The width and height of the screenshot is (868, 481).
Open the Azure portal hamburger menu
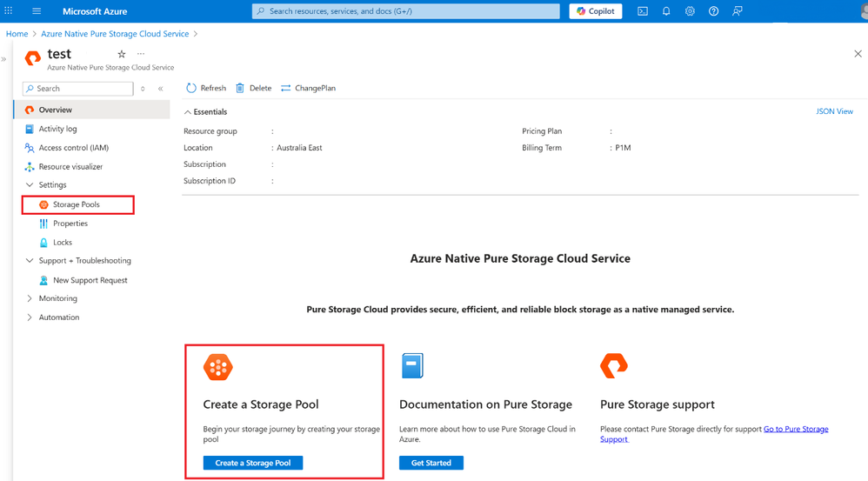click(x=37, y=11)
